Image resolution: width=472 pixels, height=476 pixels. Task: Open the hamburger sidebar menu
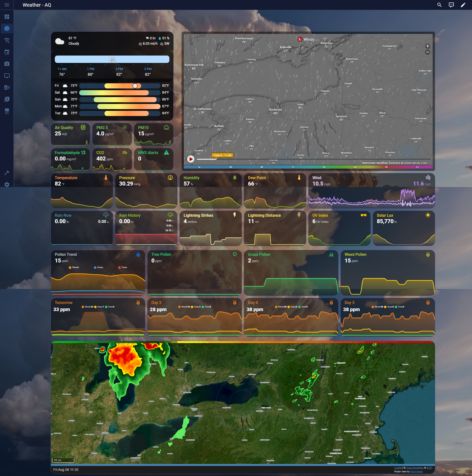click(x=7, y=5)
